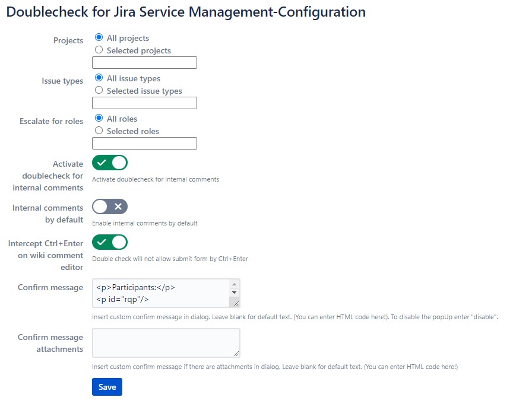This screenshot has height=410, width=532.
Task: Disable the doublecheck for internal comments toggle
Action: [110, 163]
